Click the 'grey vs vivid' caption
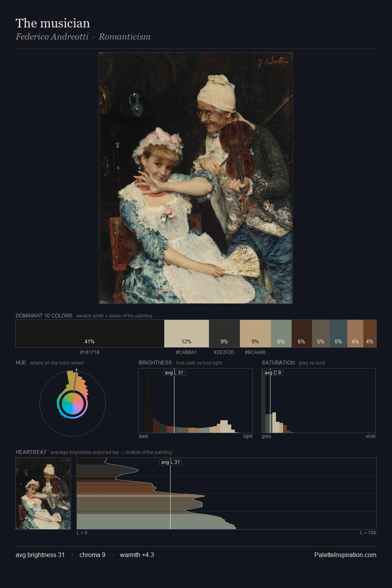The width and height of the screenshot is (392, 588). pyautogui.click(x=312, y=363)
